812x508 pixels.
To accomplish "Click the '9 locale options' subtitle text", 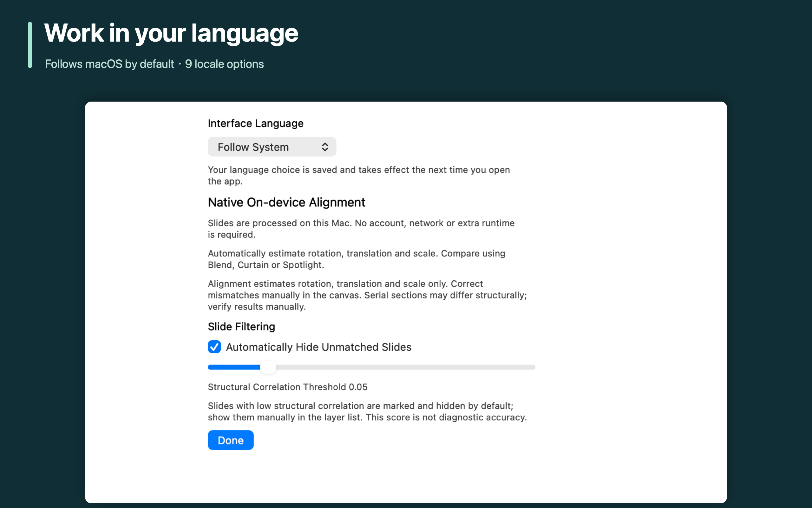I will point(225,64).
